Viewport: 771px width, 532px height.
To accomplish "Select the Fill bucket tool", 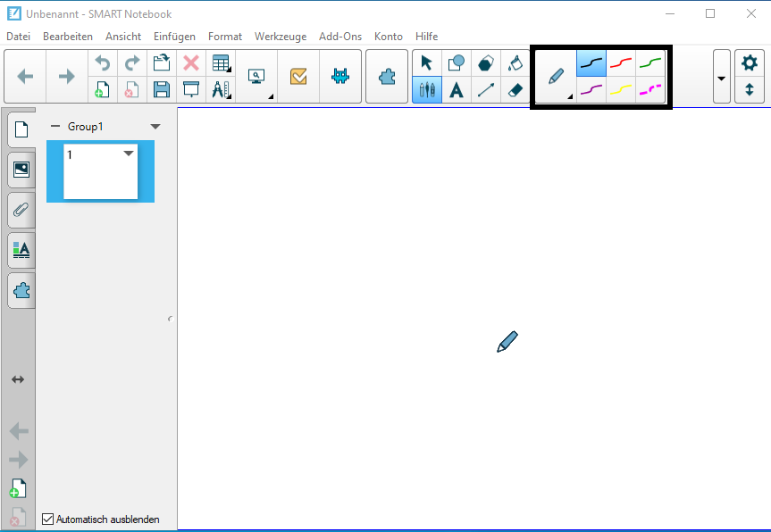I will (515, 62).
